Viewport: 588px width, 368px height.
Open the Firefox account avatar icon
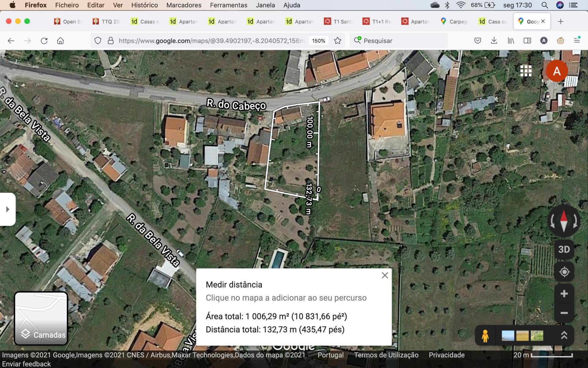coord(544,40)
